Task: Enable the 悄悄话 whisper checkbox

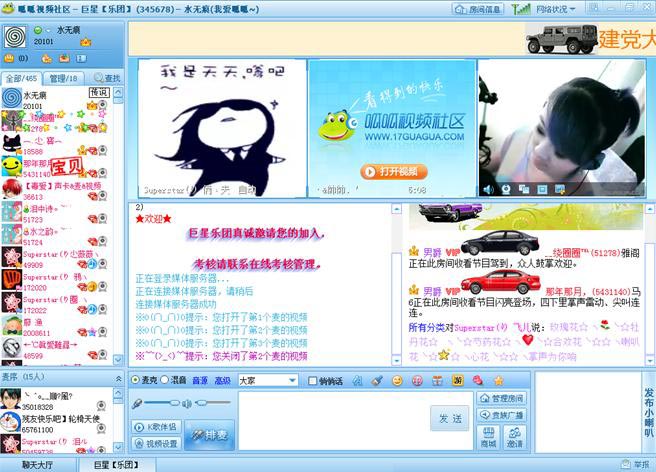Action: click(x=312, y=380)
